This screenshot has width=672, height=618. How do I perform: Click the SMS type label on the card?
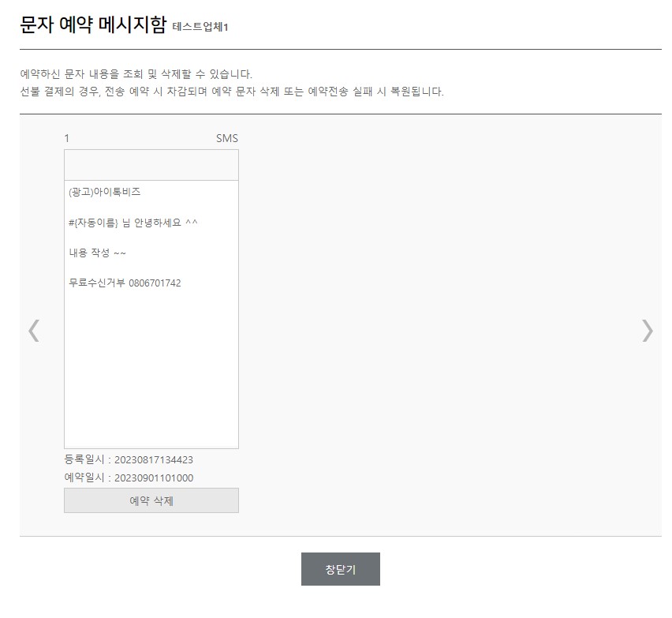tap(229, 138)
